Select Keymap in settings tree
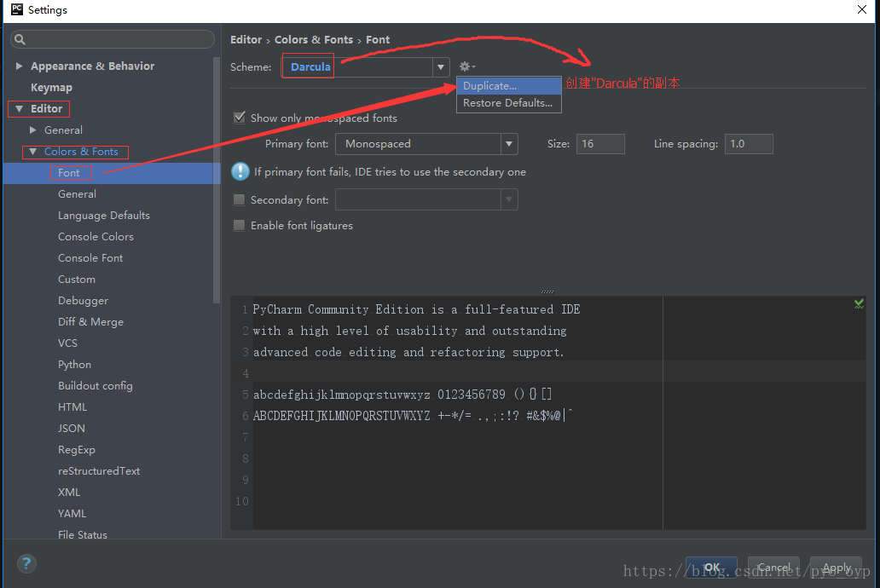Screen dimensions: 880x588 click(52, 88)
